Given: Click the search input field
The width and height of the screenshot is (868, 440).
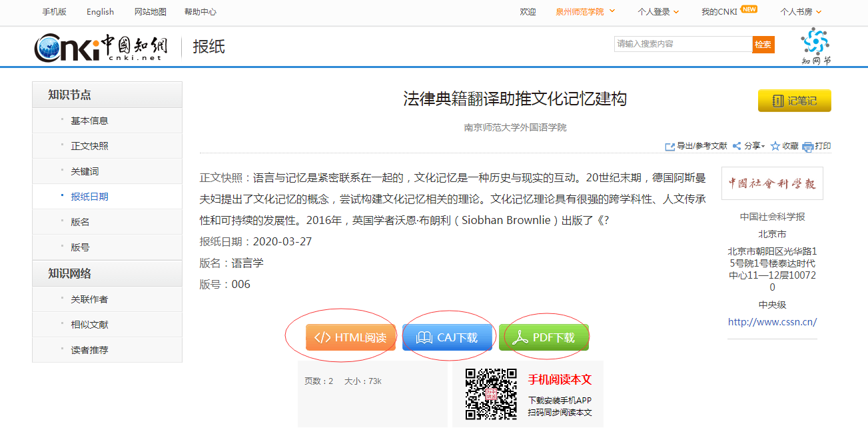Looking at the screenshot, I should tap(683, 44).
